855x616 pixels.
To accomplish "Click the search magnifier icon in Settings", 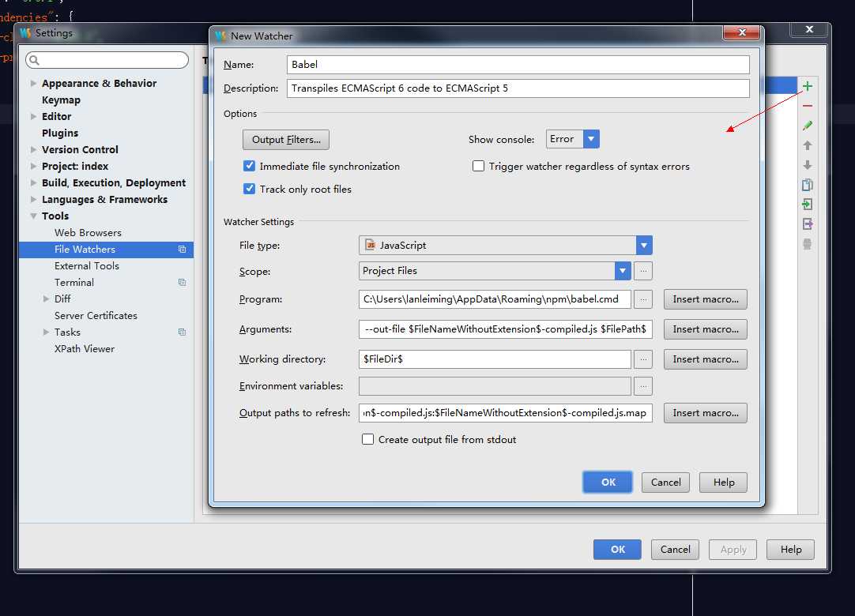I will [34, 60].
